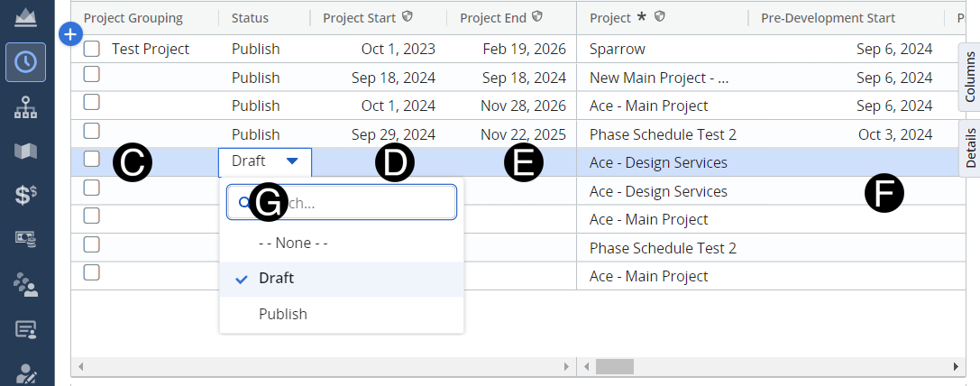Screen dimensions: 980x386
Task: Open the cash and coins sidebar icon
Action: tap(25, 239)
